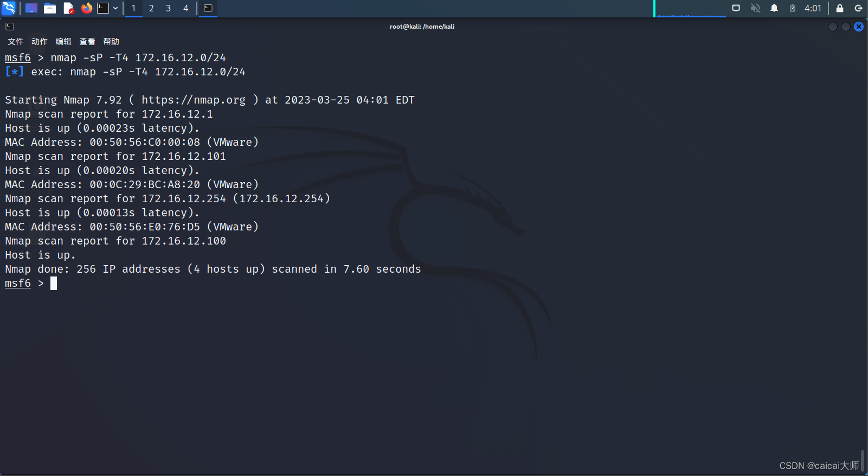The height and width of the screenshot is (476, 868).
Task: Open the 动作 menu
Action: (x=40, y=42)
